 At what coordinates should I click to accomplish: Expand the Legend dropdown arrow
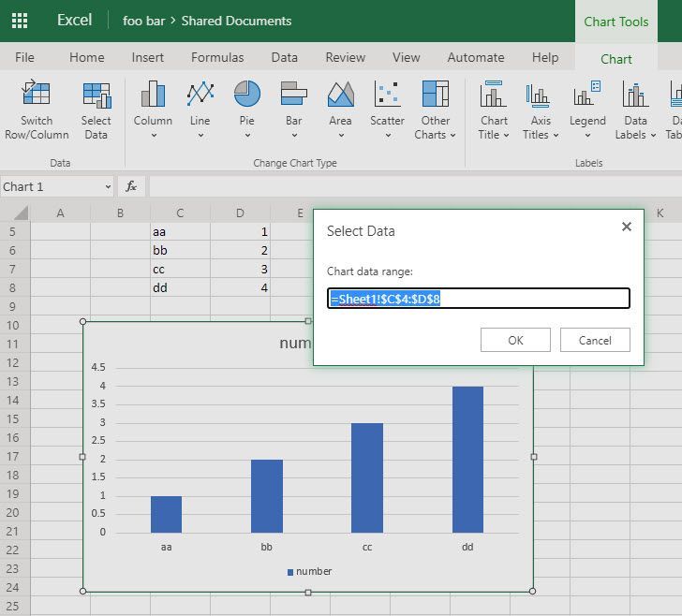[x=587, y=136]
